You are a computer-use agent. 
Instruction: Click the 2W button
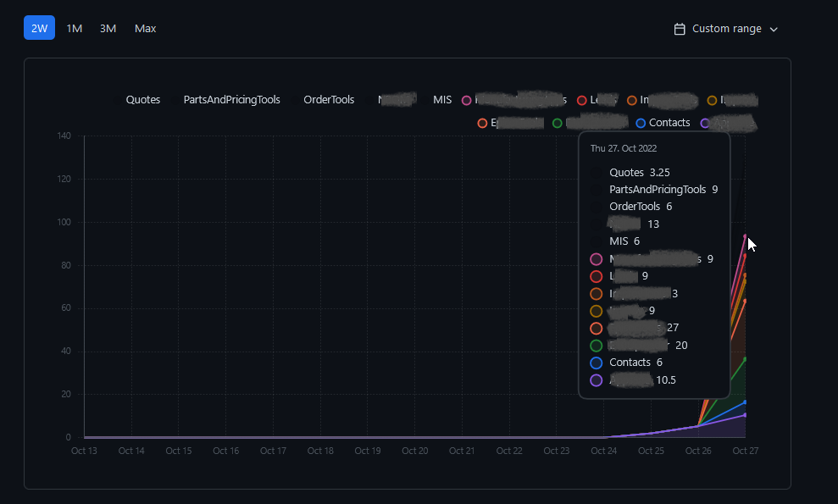39,28
